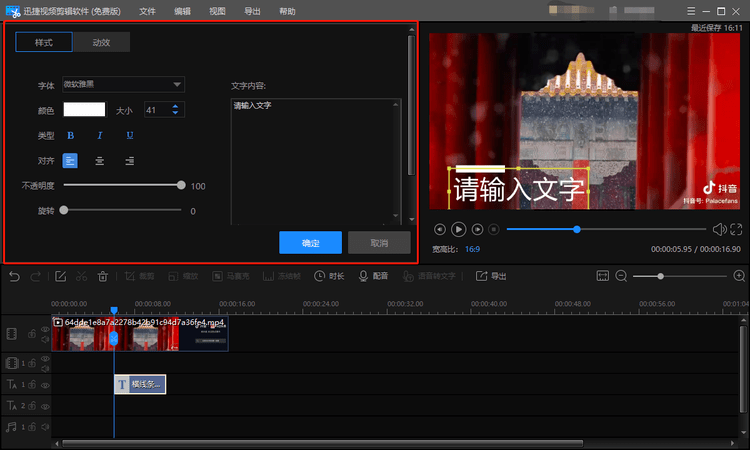Screen dimensions: 750x450
Task: Click text content box scroll-up arrow
Action: [396, 104]
